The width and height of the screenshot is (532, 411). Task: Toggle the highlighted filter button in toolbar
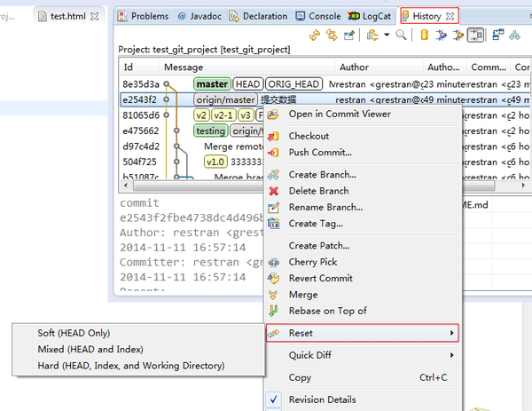(x=475, y=35)
